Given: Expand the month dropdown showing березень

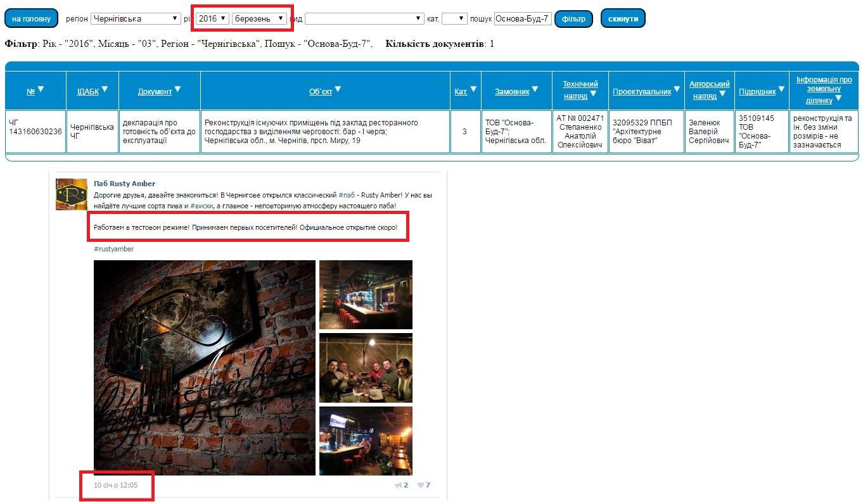Looking at the screenshot, I should click(x=259, y=19).
